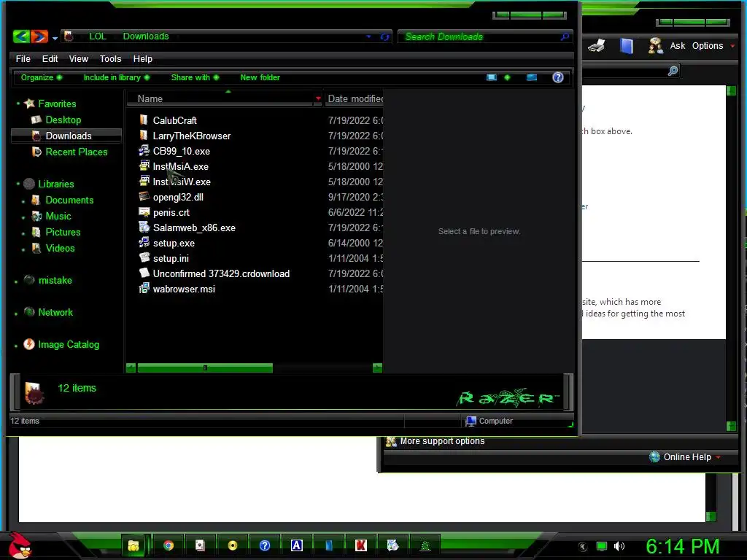The width and height of the screenshot is (747, 560).
Task: Select the Salamweb_x86.exe file icon
Action: click(144, 227)
